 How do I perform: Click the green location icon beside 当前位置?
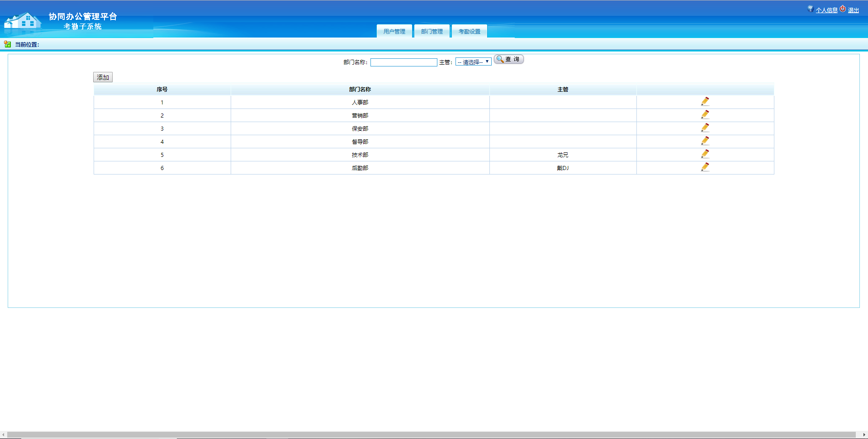coord(7,44)
